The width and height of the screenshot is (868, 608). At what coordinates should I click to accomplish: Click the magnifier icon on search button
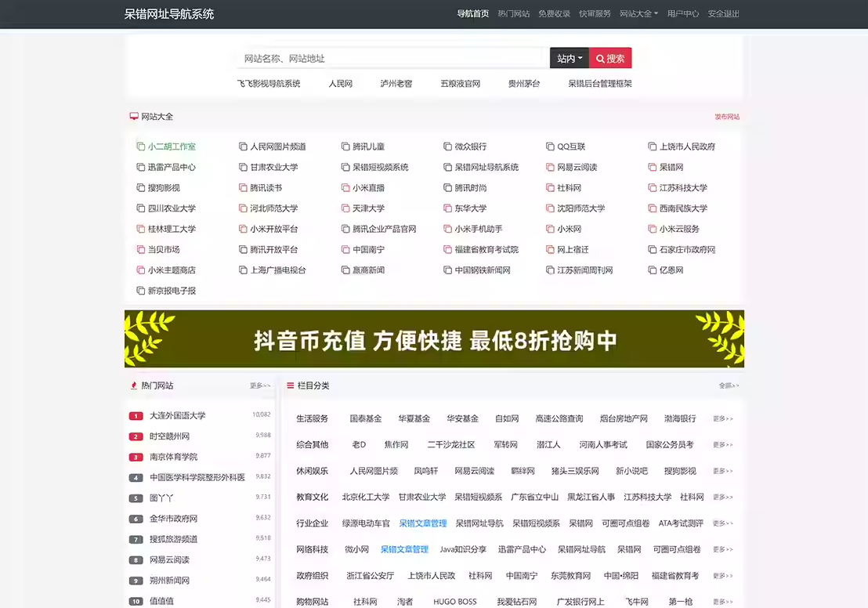click(600, 59)
